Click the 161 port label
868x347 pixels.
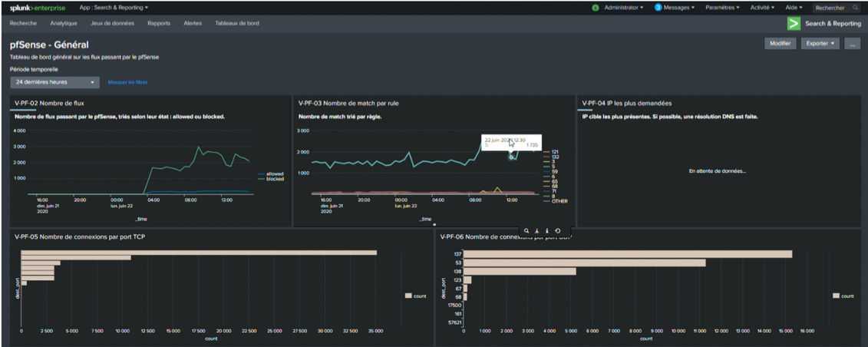[x=457, y=314]
